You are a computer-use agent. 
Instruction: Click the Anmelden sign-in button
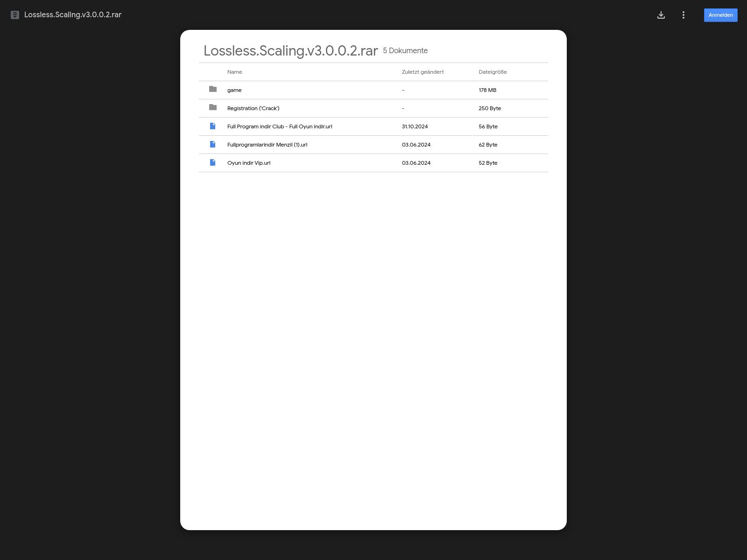pyautogui.click(x=721, y=15)
